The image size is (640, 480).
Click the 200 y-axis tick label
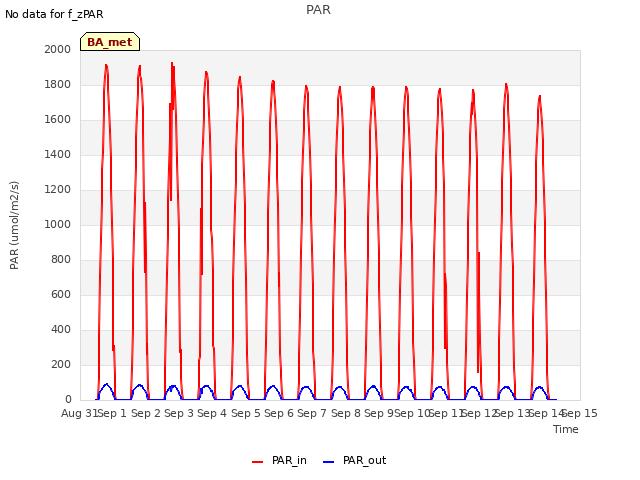click(61, 364)
